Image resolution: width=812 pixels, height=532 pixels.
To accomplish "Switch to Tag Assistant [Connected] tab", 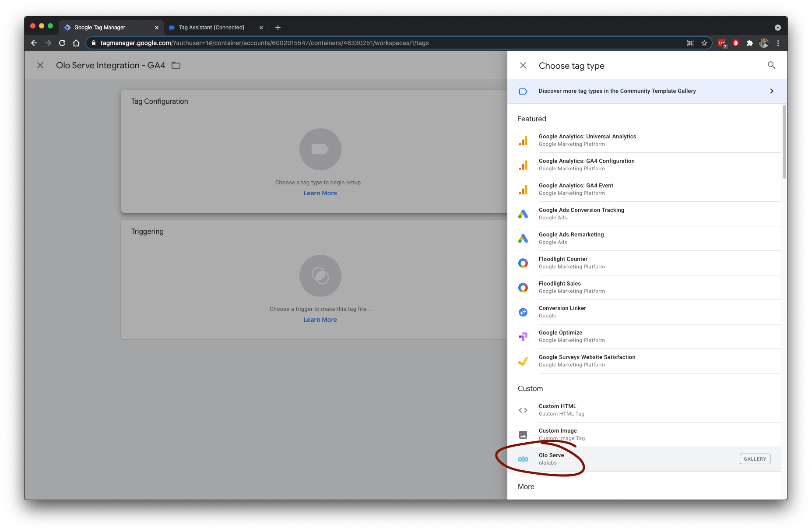I will tap(217, 27).
